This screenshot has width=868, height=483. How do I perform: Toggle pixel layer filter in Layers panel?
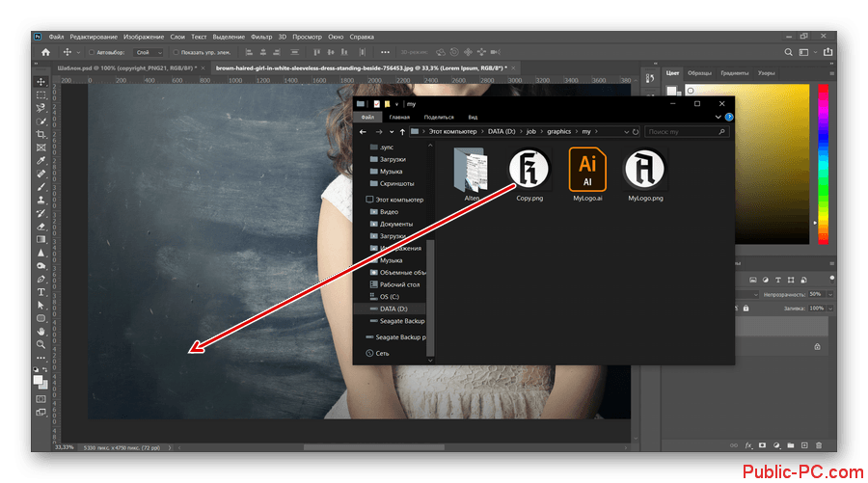(753, 280)
